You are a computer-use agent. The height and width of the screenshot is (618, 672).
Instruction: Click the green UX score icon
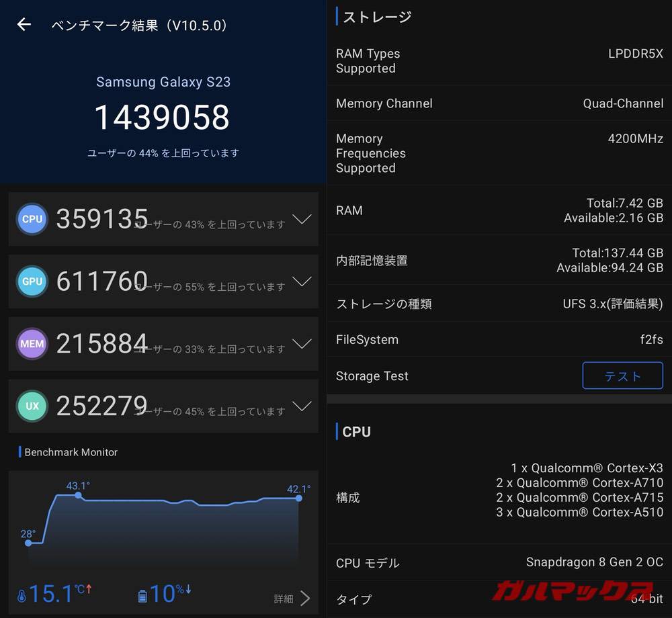point(32,406)
